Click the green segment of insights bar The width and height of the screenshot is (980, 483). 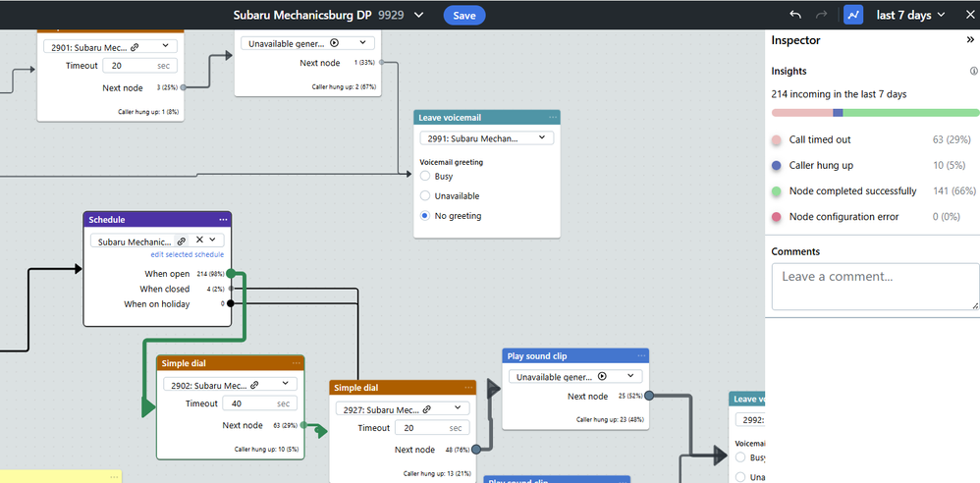click(911, 113)
